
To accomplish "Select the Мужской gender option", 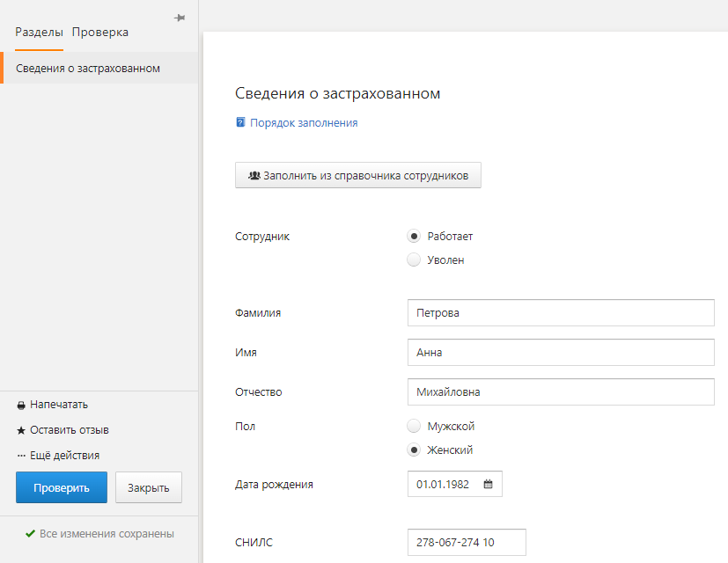I will [414, 426].
